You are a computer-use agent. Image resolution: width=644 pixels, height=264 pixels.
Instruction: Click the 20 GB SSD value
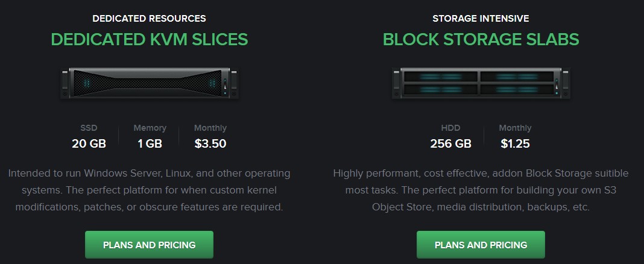[89, 143]
